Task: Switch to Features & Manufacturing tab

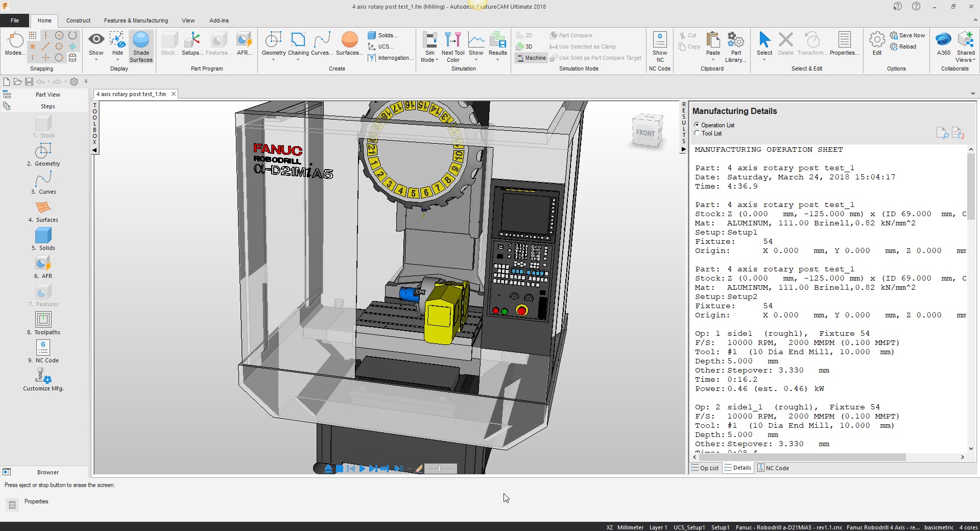Action: (x=136, y=20)
